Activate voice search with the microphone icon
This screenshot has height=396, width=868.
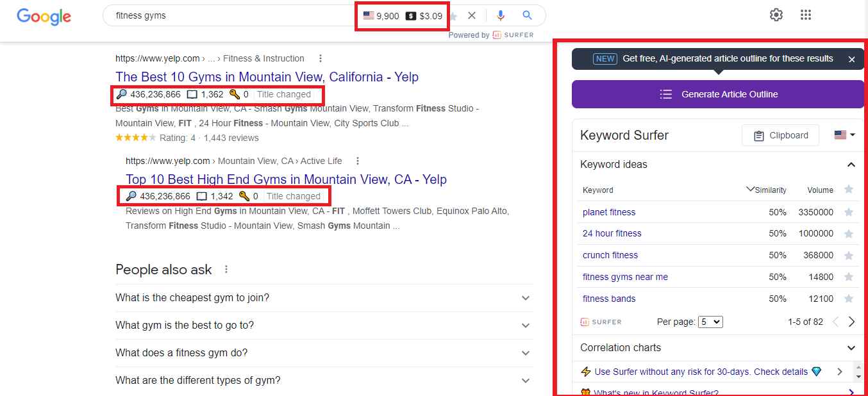[x=501, y=15]
